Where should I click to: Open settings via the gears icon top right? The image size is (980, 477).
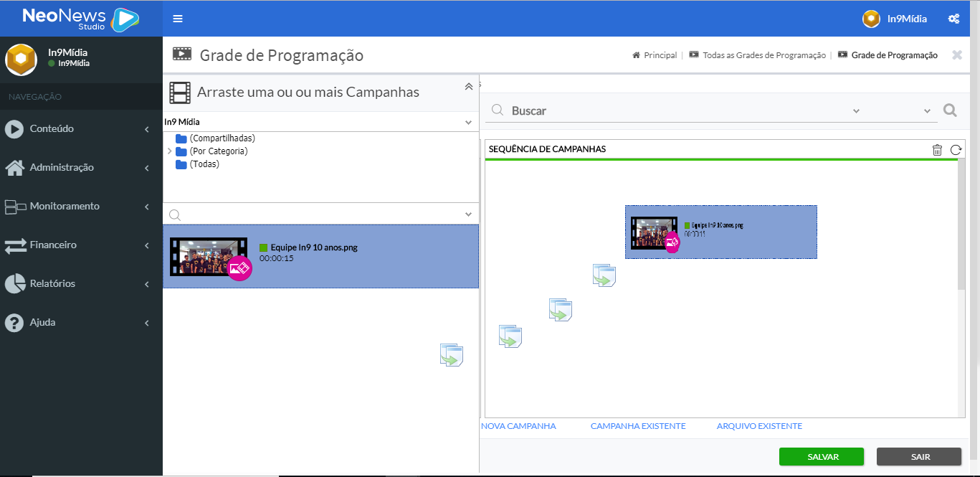[953, 18]
